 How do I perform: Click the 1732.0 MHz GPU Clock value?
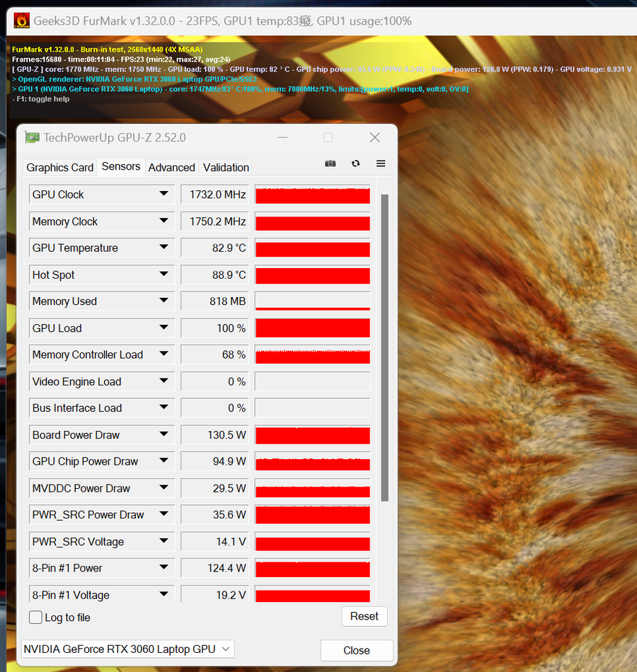point(214,195)
